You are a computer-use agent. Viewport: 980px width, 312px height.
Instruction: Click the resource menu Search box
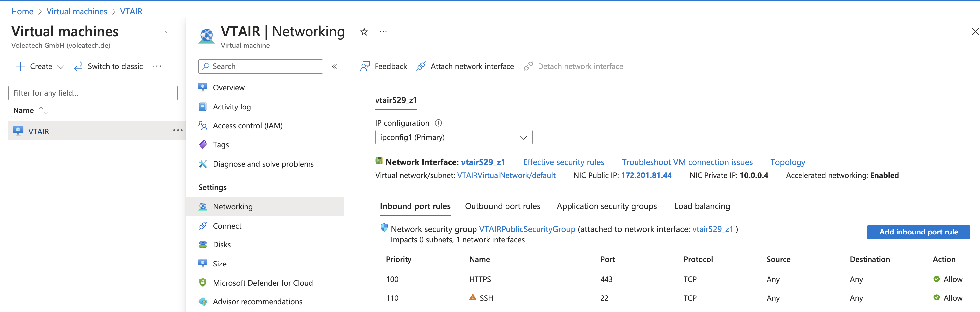click(x=261, y=67)
